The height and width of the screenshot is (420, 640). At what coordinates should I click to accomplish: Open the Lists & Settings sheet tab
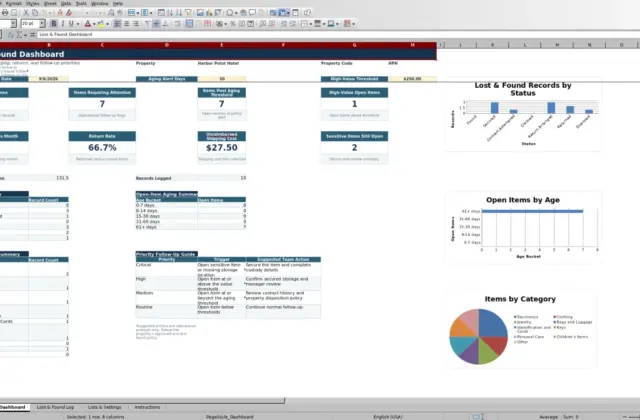click(x=104, y=407)
